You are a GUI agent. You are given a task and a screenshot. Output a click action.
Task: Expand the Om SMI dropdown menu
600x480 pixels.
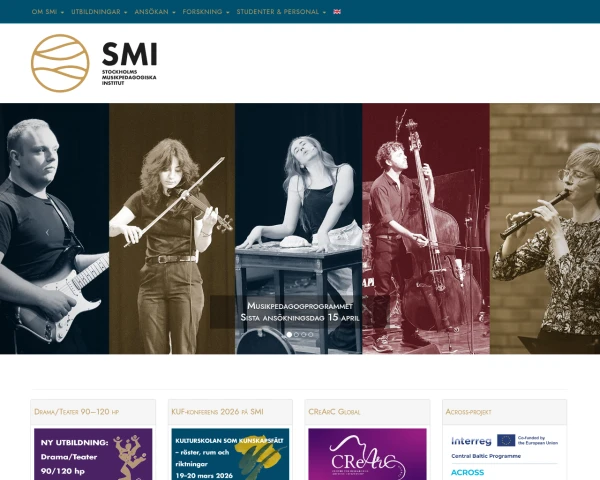click(x=48, y=12)
